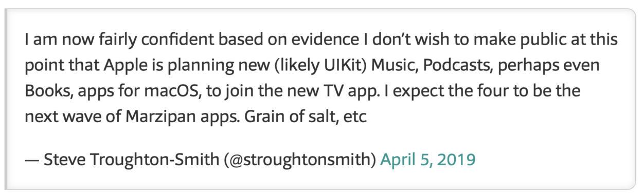Image resolution: width=644 pixels, height=194 pixels.
Task: Open the April 5, 2019 tweet link
Action: (427, 160)
